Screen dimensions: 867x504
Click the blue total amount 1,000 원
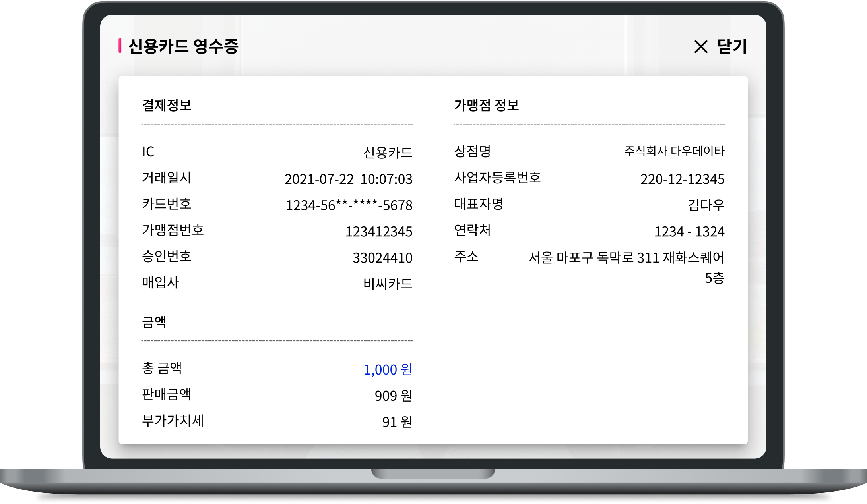coord(388,370)
